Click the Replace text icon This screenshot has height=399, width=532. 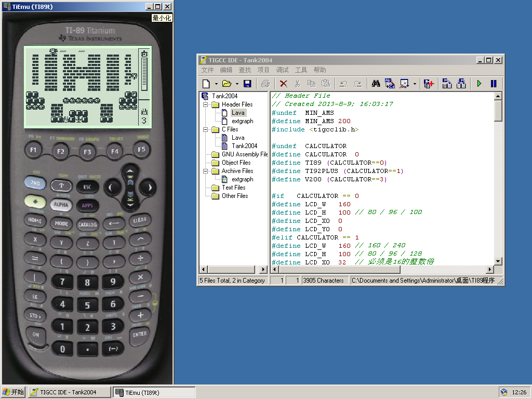(390, 84)
